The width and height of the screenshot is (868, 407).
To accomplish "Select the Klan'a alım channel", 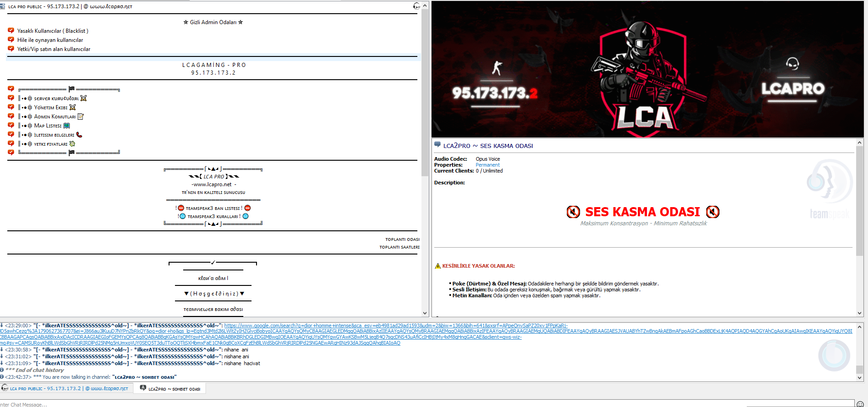I will 213,278.
